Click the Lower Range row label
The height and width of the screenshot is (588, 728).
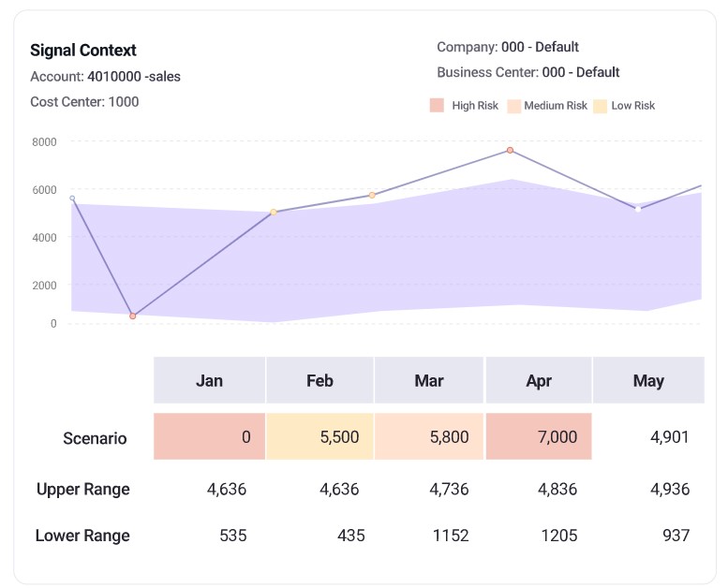tap(82, 536)
